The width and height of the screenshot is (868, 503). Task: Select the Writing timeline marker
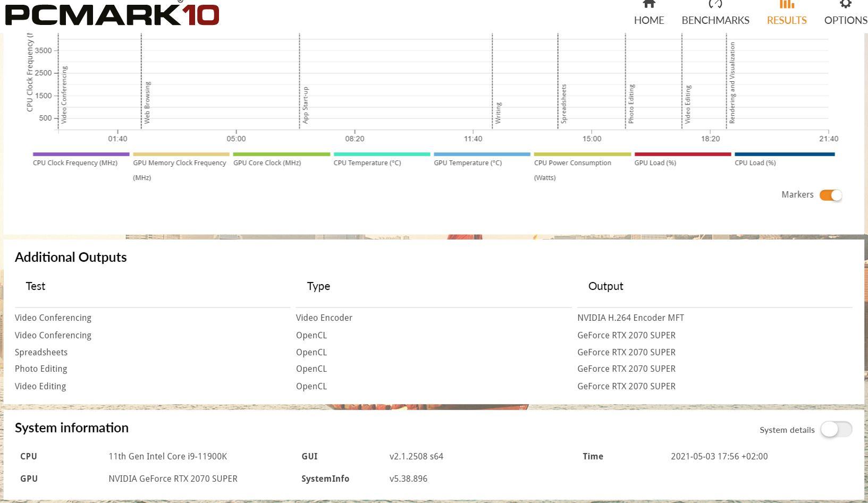[x=498, y=113]
